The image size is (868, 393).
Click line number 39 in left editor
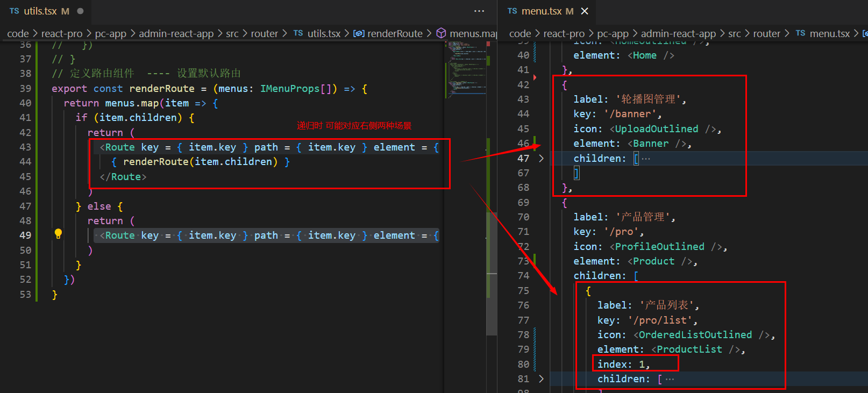(x=25, y=88)
